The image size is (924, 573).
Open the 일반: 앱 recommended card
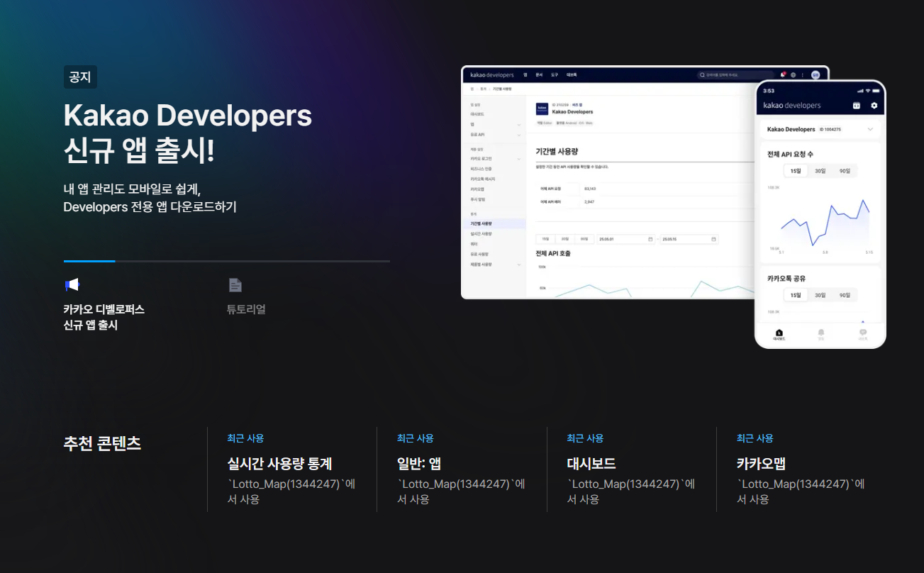pyautogui.click(x=462, y=469)
